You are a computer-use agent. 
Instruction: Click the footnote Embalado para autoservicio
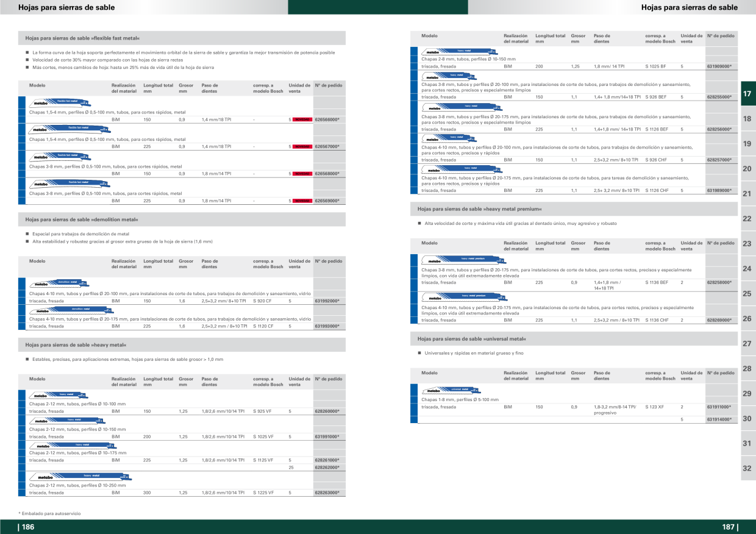click(49, 514)
